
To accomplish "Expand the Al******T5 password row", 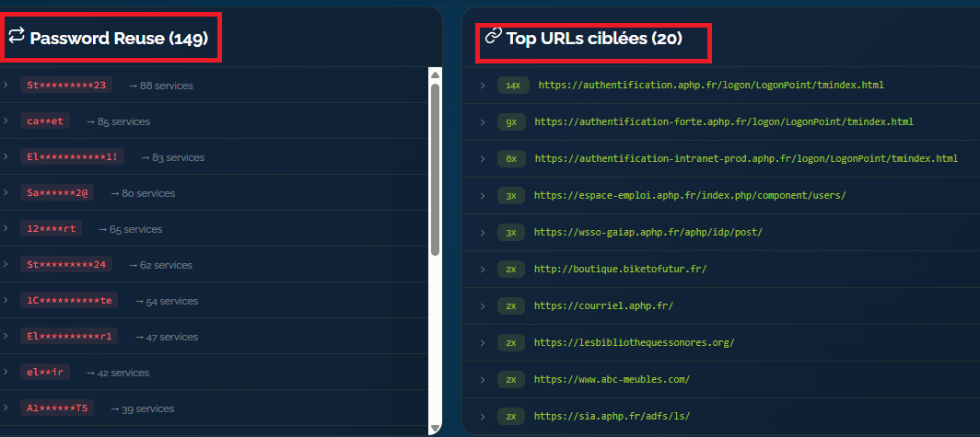I will click(x=6, y=408).
